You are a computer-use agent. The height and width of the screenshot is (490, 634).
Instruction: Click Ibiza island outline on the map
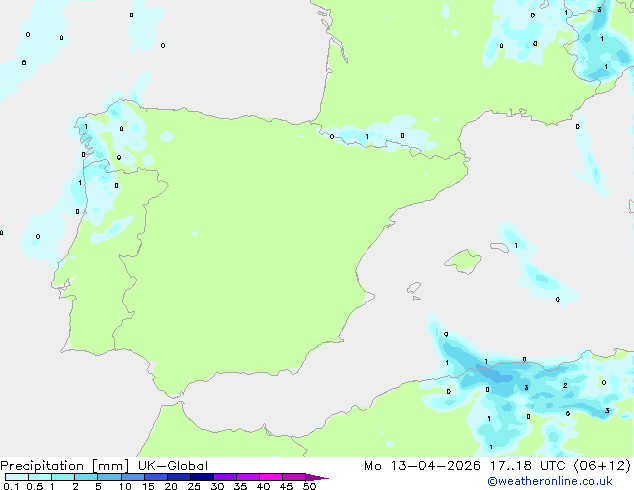click(x=414, y=288)
